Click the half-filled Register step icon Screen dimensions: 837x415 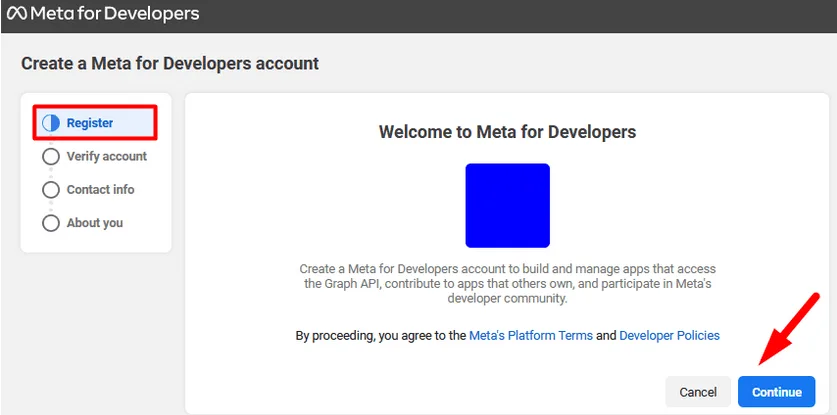coord(51,123)
